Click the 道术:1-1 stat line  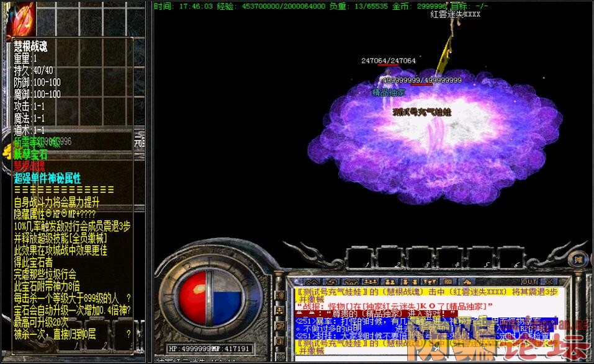(29, 131)
